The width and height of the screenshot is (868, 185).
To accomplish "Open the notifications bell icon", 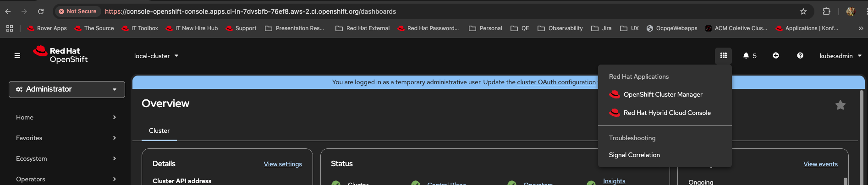I will pyautogui.click(x=746, y=56).
